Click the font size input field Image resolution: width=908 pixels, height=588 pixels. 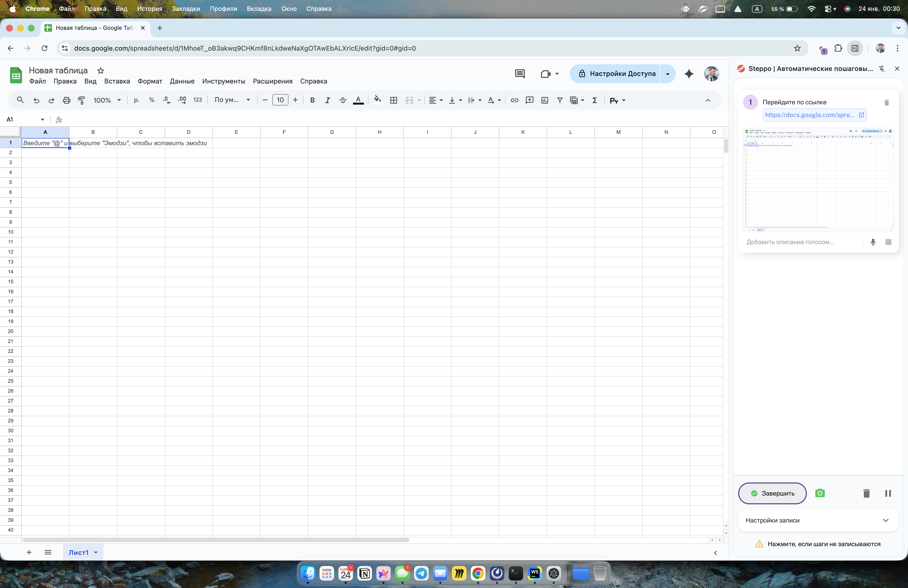point(280,100)
